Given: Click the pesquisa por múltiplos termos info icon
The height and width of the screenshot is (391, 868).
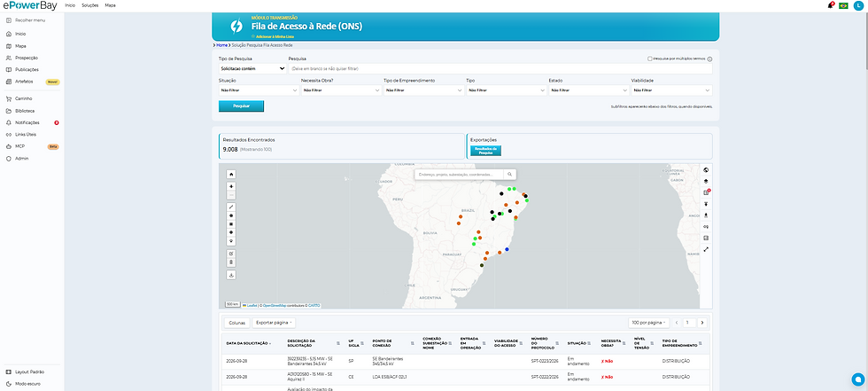Looking at the screenshot, I should (709, 59).
